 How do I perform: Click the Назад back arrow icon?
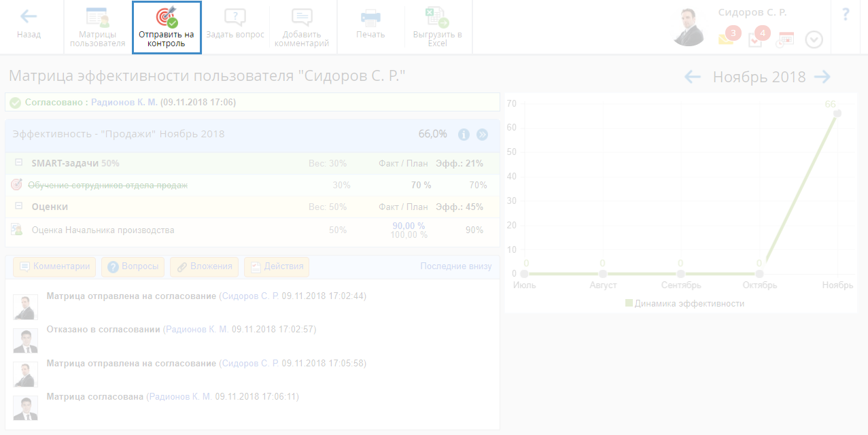(29, 16)
